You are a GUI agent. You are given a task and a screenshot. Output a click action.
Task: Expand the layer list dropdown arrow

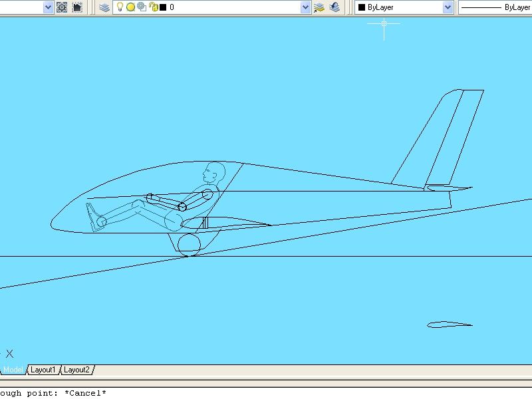pos(305,7)
